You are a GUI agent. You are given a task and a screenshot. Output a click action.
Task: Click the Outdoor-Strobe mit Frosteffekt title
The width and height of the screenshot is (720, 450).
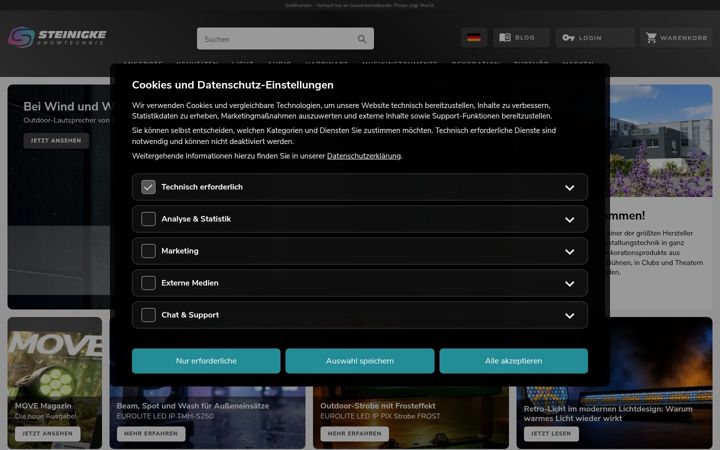pyautogui.click(x=378, y=406)
